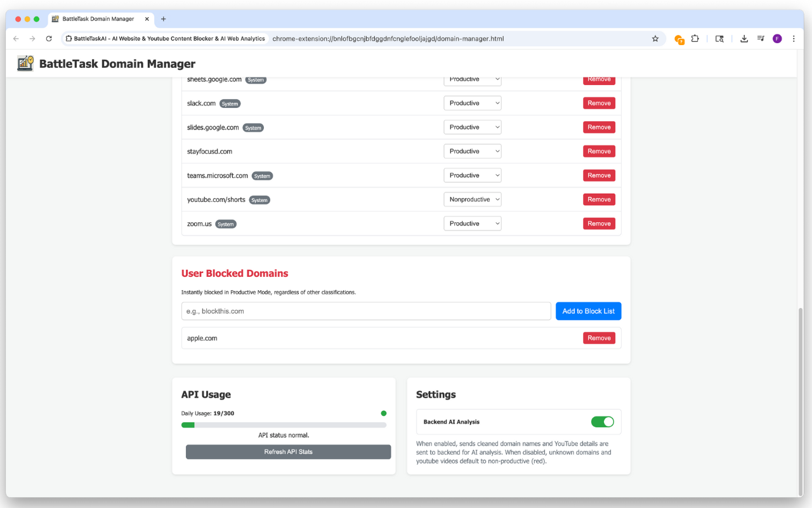Select the BattleTask Domain Manager tab
Viewport: 812px width, 508px height.
pyautogui.click(x=101, y=19)
